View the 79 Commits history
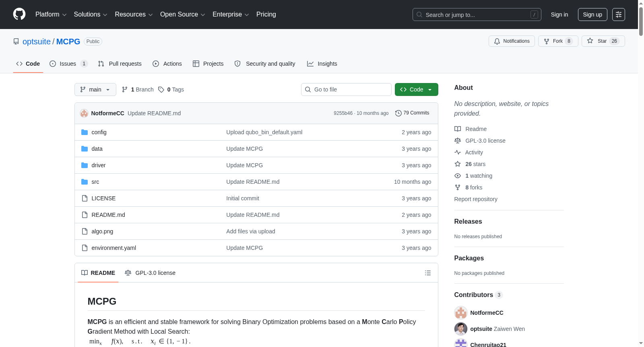Image resolution: width=644 pixels, height=347 pixels. click(412, 113)
